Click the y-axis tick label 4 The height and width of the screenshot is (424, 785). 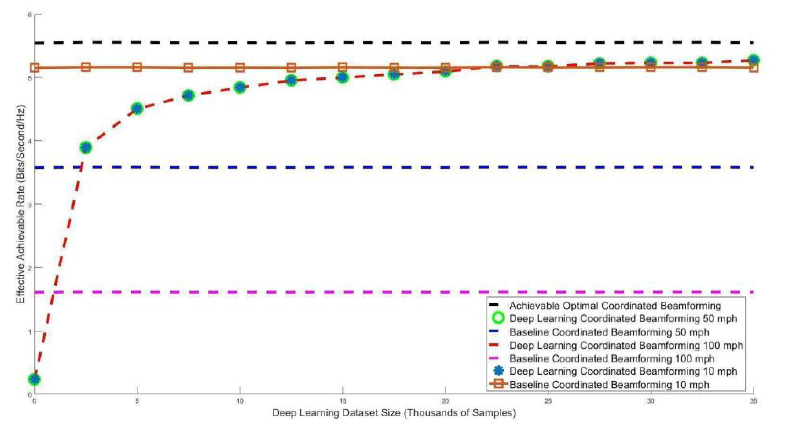(x=28, y=141)
